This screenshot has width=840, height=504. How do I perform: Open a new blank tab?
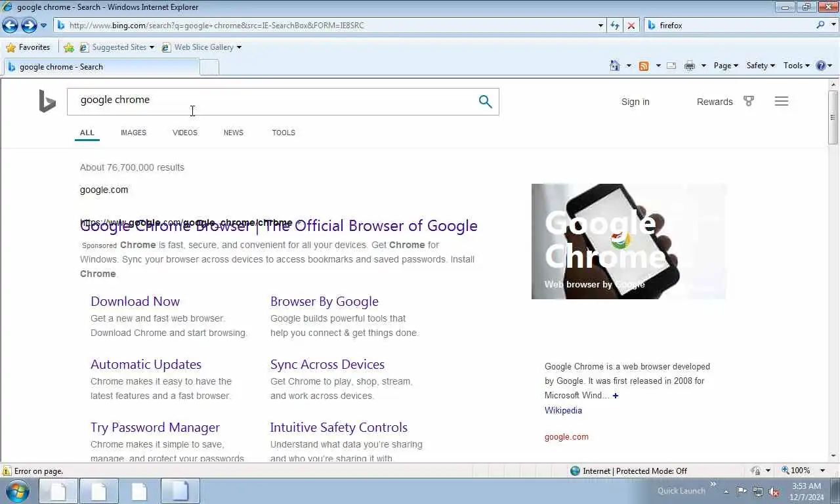[209, 67]
